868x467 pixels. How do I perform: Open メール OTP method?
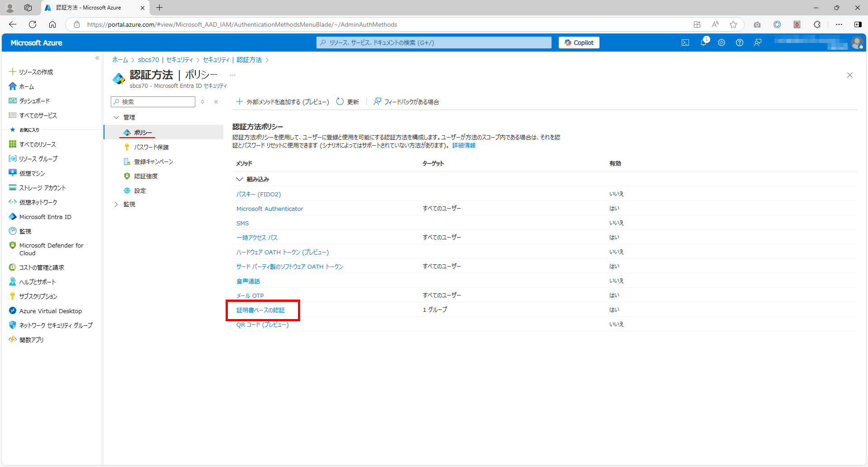pyautogui.click(x=250, y=295)
